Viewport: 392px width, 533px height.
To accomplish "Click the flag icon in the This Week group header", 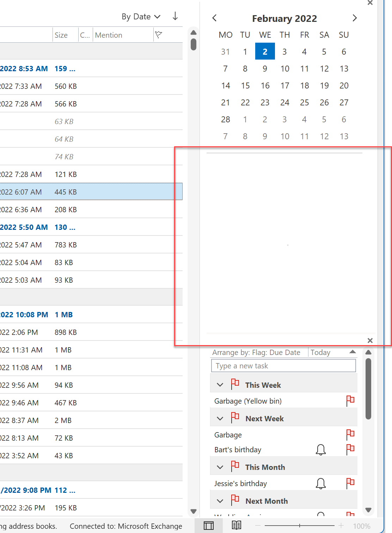I will click(235, 384).
